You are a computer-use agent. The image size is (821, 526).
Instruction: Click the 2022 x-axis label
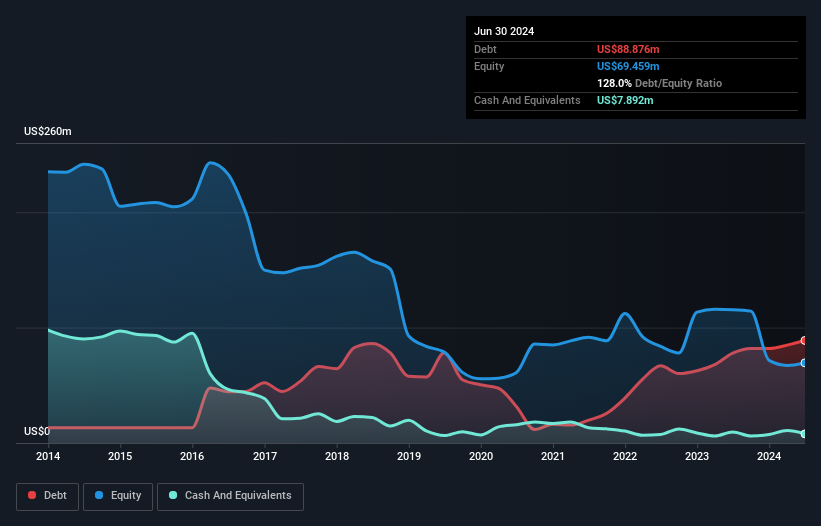(625, 456)
